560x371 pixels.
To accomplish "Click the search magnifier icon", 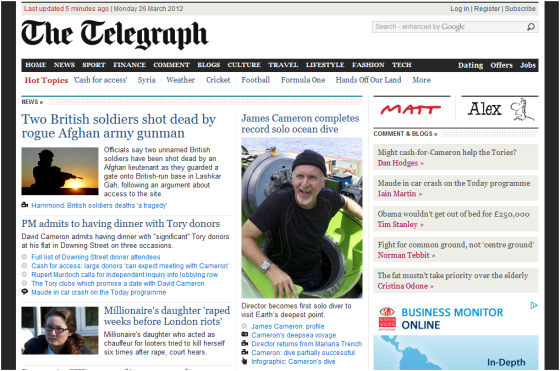I will (x=531, y=27).
